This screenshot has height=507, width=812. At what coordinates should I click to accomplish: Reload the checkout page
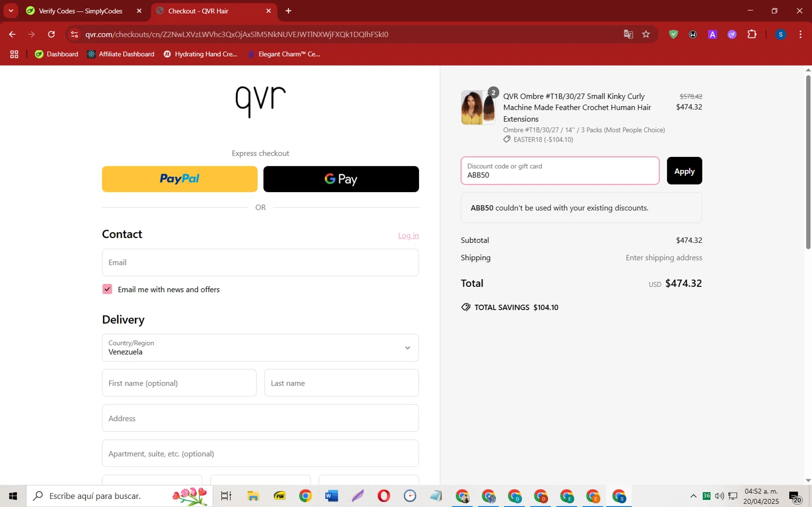pos(51,34)
